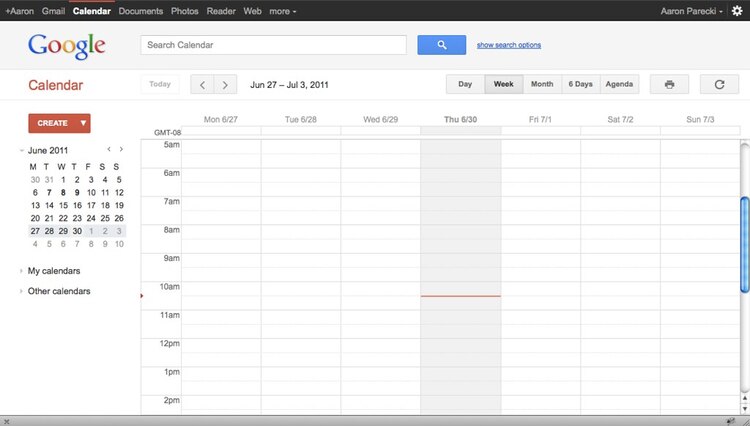750x426 pixels.
Task: Click the Today button
Action: click(160, 84)
